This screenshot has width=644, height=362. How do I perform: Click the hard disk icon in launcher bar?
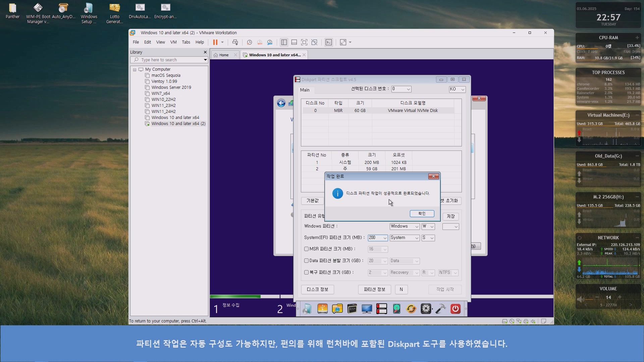click(x=396, y=309)
